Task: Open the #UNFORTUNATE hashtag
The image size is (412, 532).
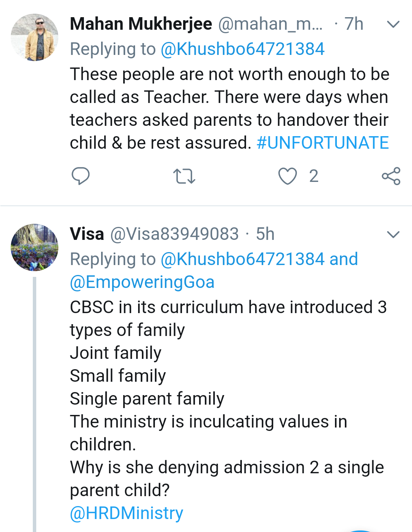Action: pyautogui.click(x=323, y=143)
